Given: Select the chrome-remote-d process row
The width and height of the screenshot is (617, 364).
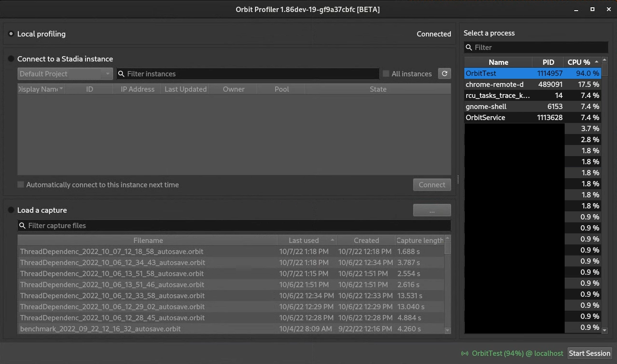Looking at the screenshot, I should click(533, 85).
